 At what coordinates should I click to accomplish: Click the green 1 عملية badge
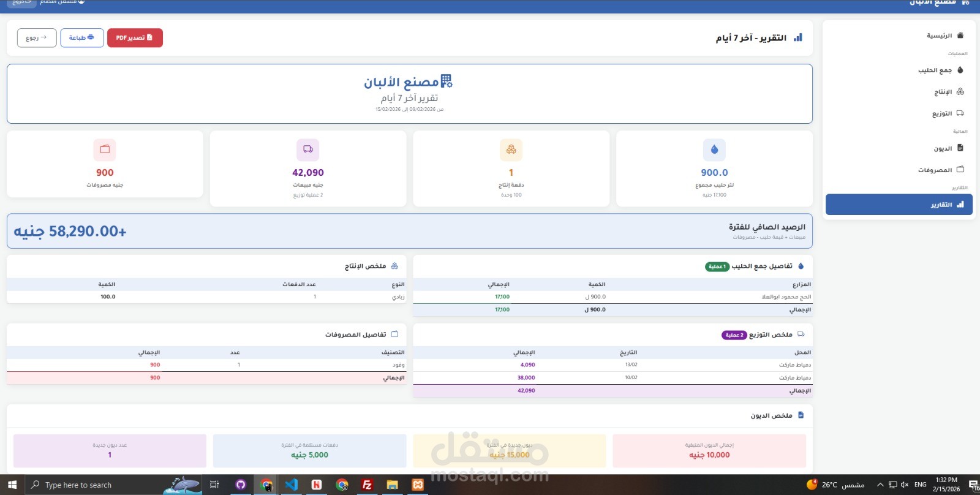pyautogui.click(x=717, y=266)
